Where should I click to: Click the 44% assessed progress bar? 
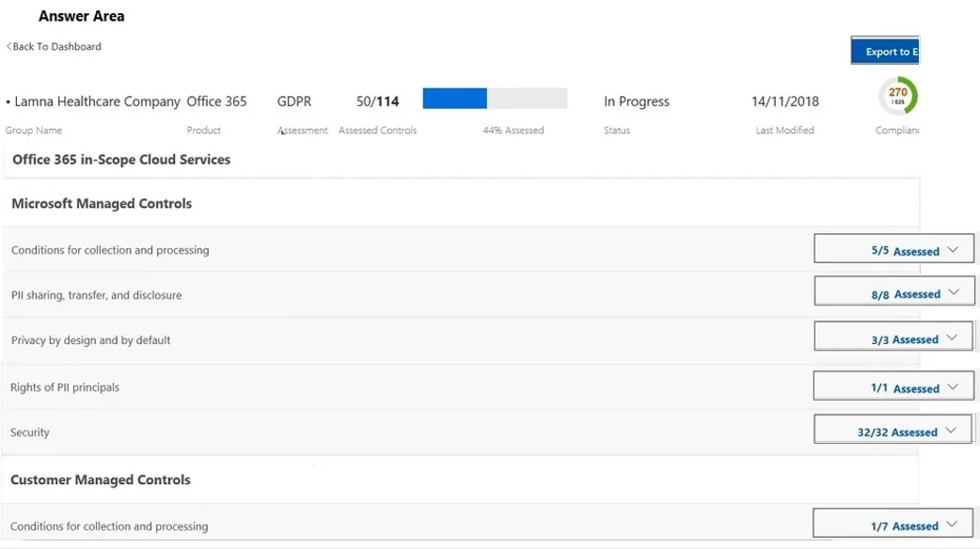[495, 99]
